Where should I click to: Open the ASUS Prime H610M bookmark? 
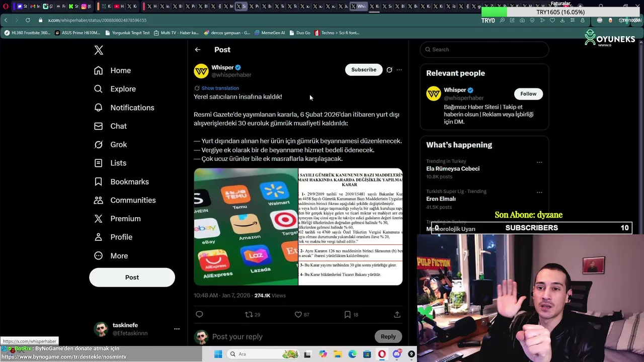tap(77, 33)
